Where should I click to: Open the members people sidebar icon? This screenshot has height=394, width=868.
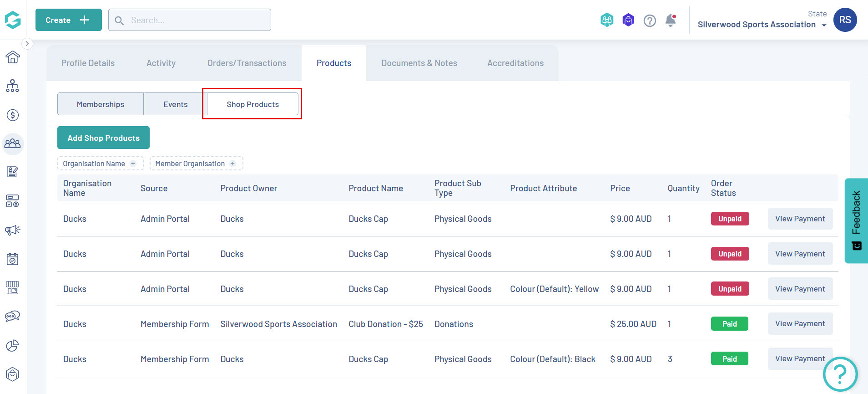13,144
